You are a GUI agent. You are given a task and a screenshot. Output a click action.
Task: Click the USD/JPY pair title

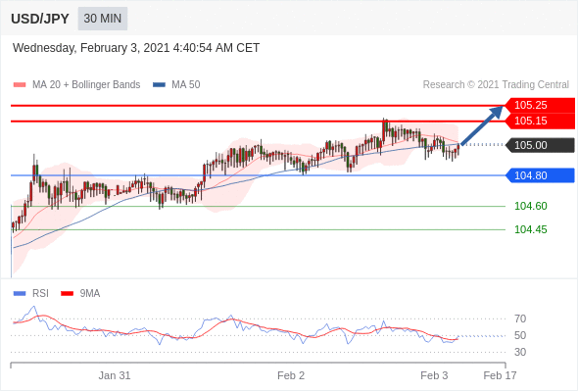pyautogui.click(x=40, y=19)
